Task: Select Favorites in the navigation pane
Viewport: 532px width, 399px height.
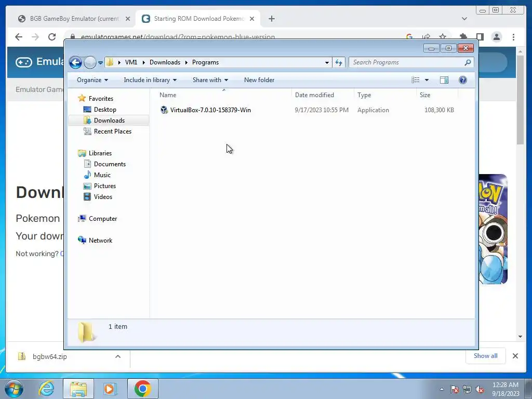Action: point(101,98)
